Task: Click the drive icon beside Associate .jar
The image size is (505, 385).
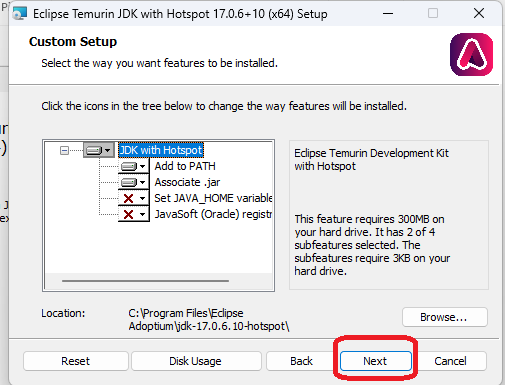Action: tap(129, 182)
